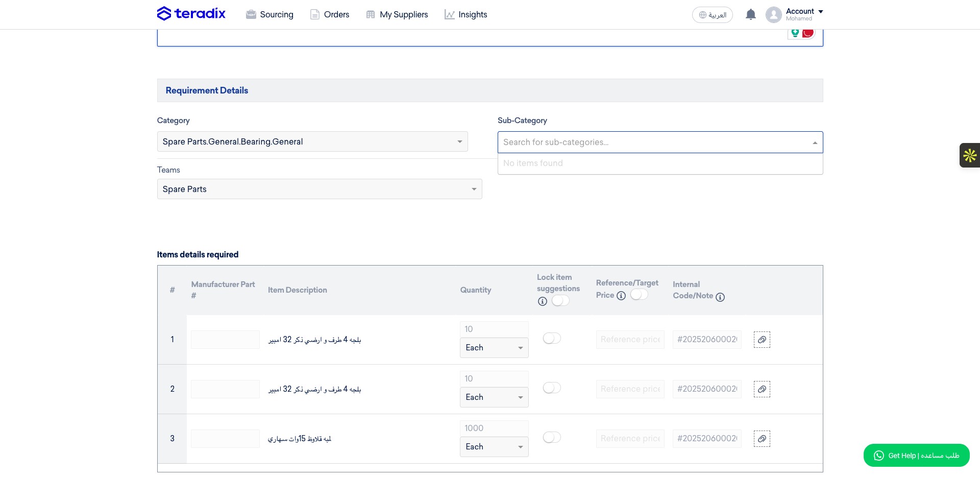Click Reference price field in row 3
Screen dimensions: 980x477
[x=630, y=439]
